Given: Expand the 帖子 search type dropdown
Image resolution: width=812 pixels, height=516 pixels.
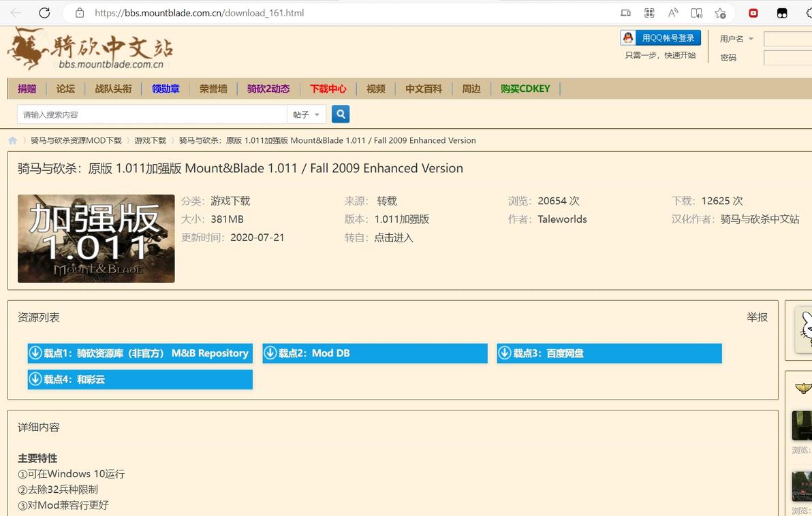Looking at the screenshot, I should point(306,114).
